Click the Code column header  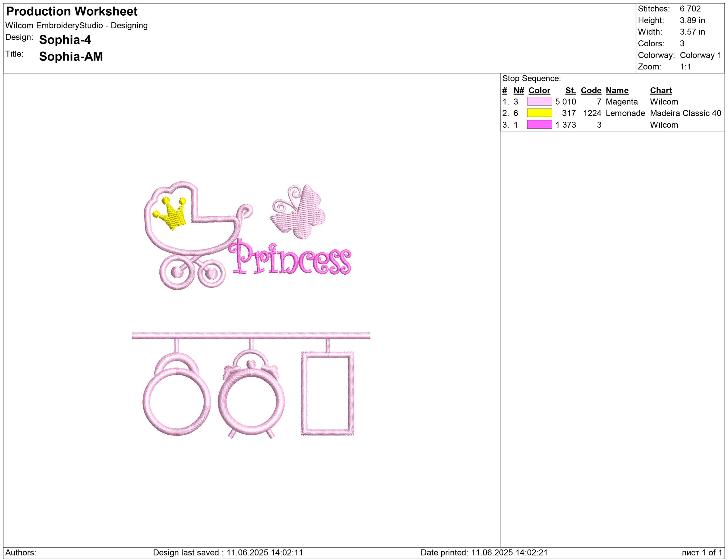point(591,90)
